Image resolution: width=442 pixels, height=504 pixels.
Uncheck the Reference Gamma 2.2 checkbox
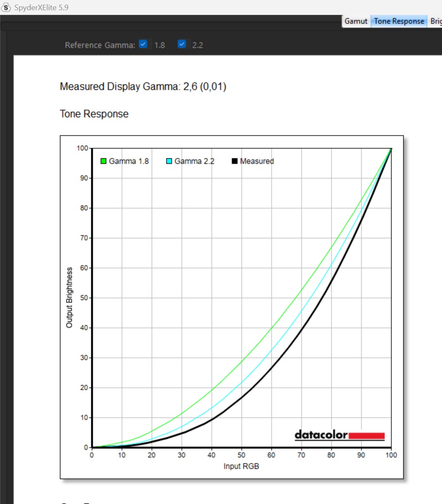pyautogui.click(x=182, y=44)
